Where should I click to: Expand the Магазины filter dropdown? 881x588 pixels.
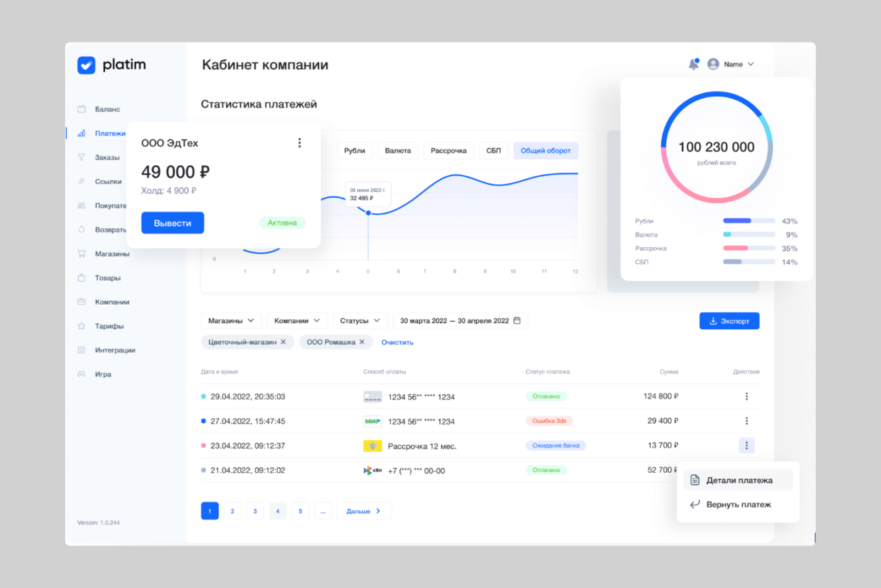[x=231, y=320]
